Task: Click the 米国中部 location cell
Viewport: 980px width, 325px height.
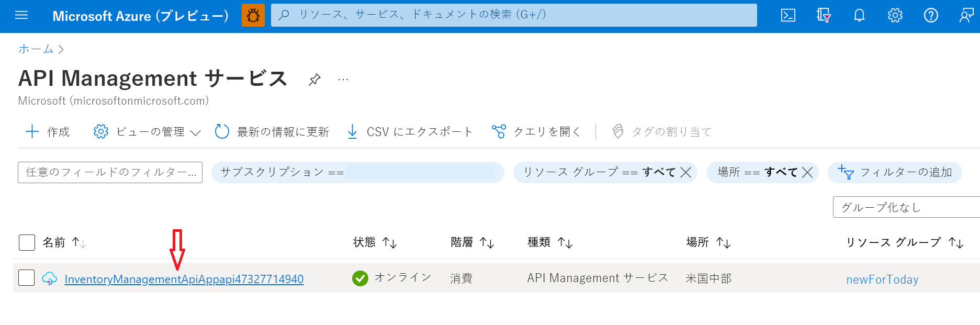Action: click(708, 278)
